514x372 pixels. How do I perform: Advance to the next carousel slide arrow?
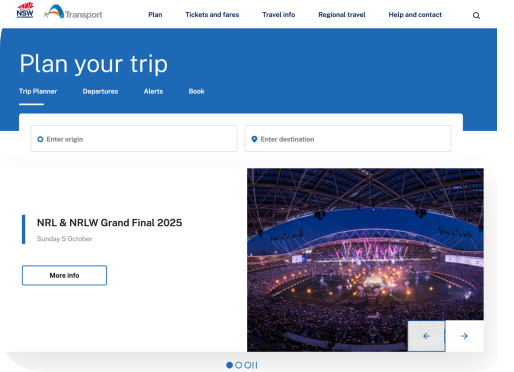[464, 336]
